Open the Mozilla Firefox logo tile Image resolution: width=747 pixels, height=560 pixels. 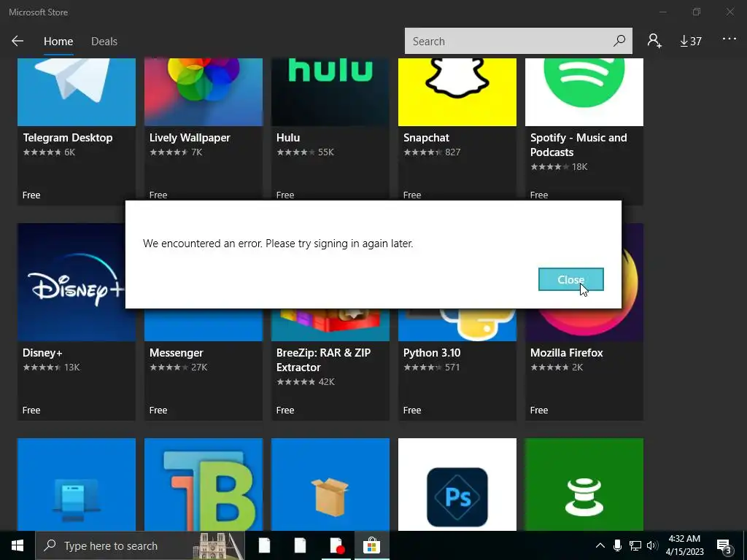(584, 324)
